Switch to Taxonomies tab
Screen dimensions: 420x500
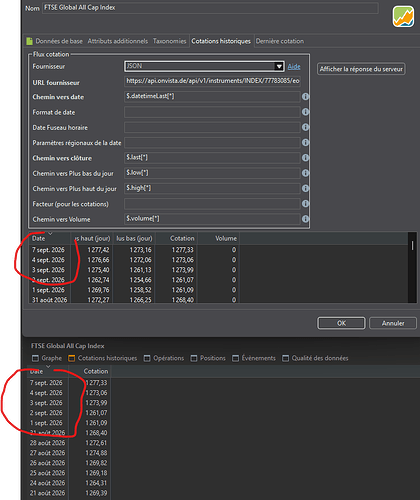point(169,41)
